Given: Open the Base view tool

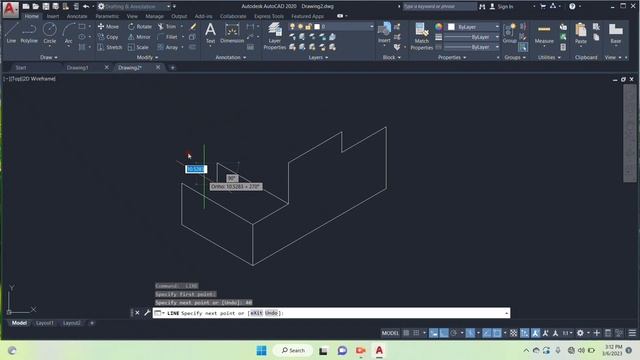Looking at the screenshot, I should coord(616,33).
